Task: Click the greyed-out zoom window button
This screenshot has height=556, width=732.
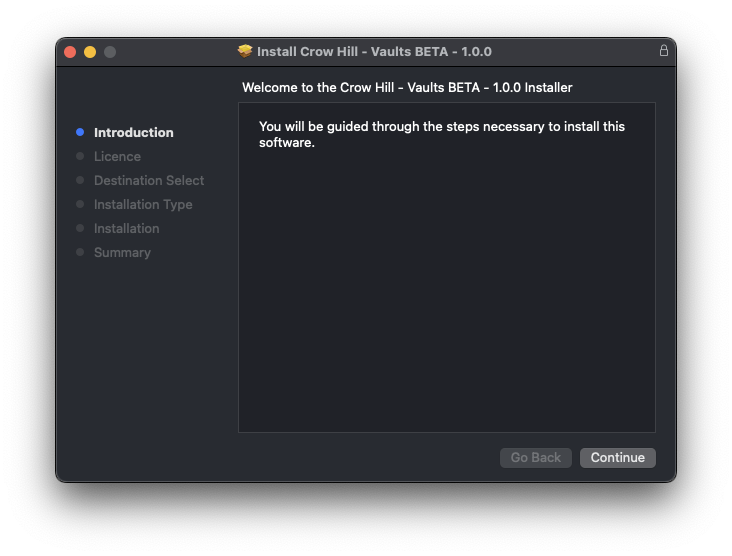Action: point(110,52)
